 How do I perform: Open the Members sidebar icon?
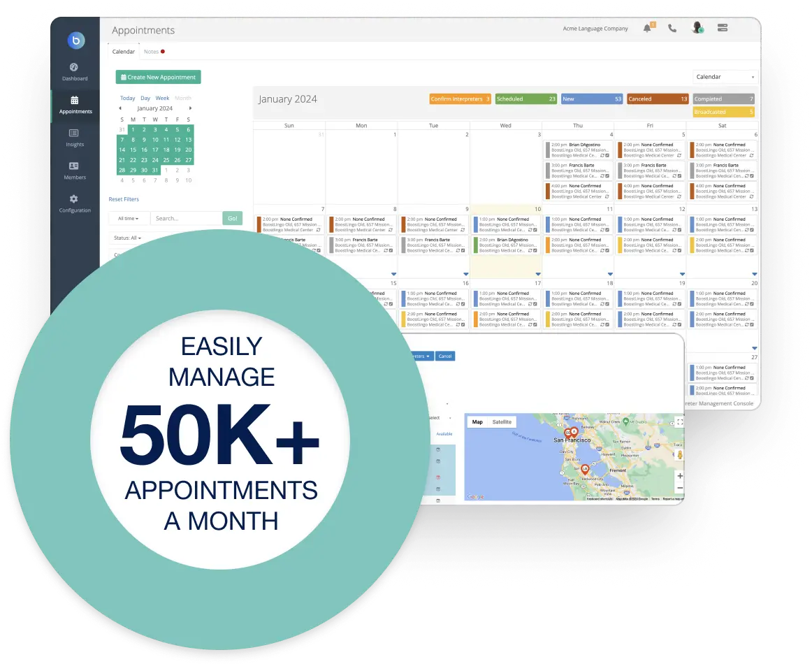[75, 171]
